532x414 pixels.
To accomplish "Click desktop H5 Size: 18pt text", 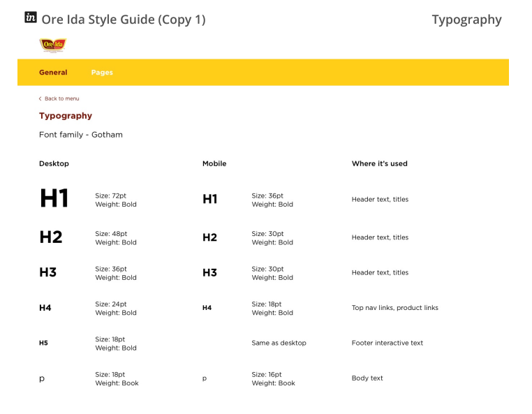I will (110, 339).
